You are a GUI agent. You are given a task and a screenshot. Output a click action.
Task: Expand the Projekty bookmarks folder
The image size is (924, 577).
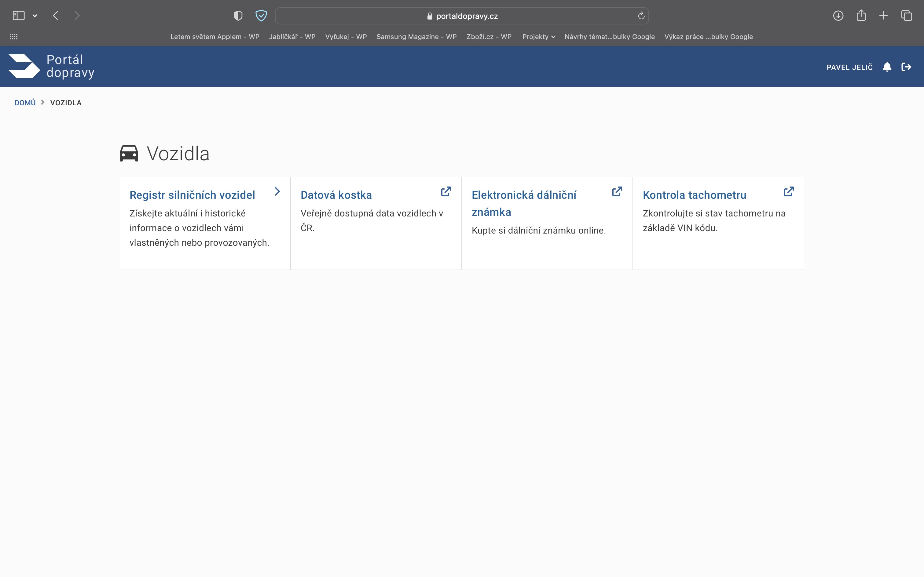coord(538,37)
